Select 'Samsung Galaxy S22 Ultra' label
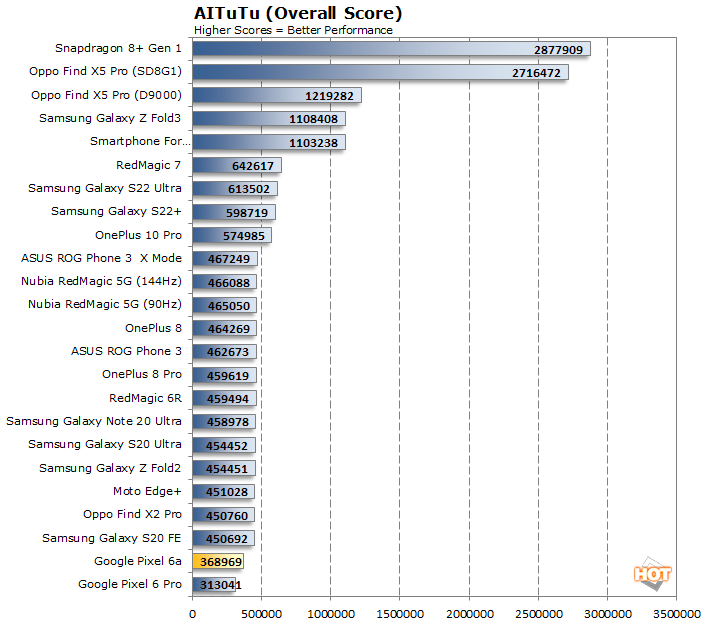This screenshot has width=708, height=624. point(105,188)
